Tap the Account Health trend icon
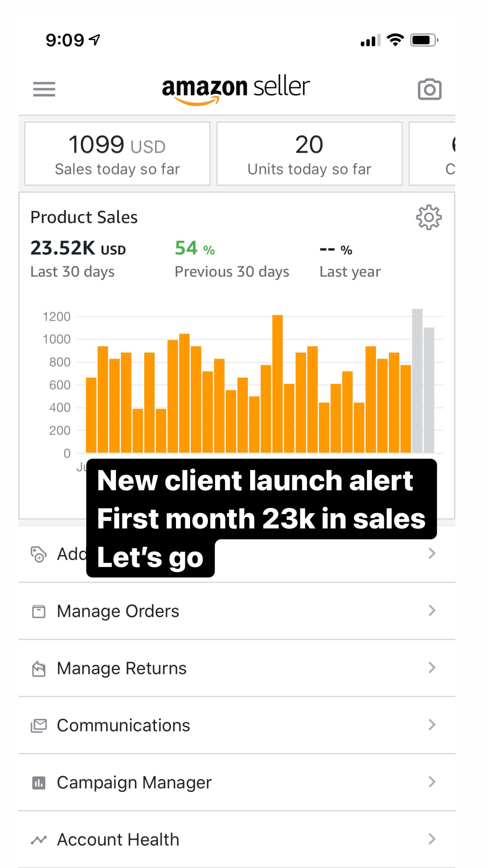The height and width of the screenshot is (868, 488). click(38, 839)
